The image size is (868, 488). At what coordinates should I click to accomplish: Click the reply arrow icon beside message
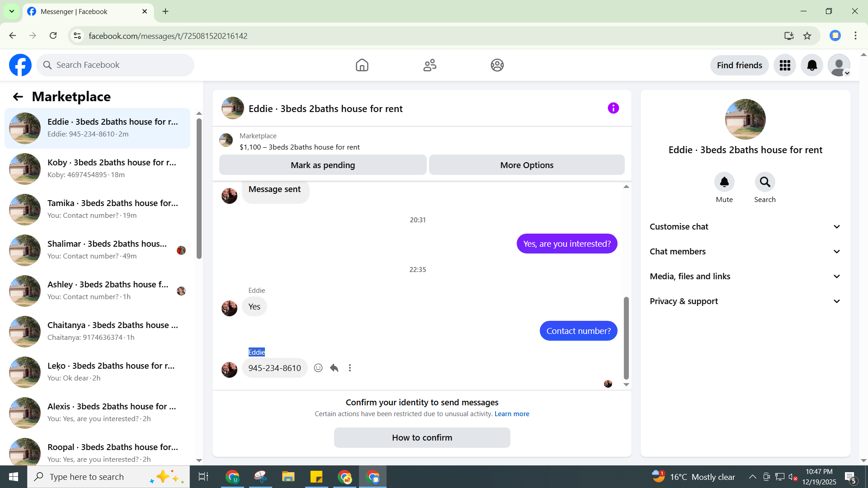334,368
